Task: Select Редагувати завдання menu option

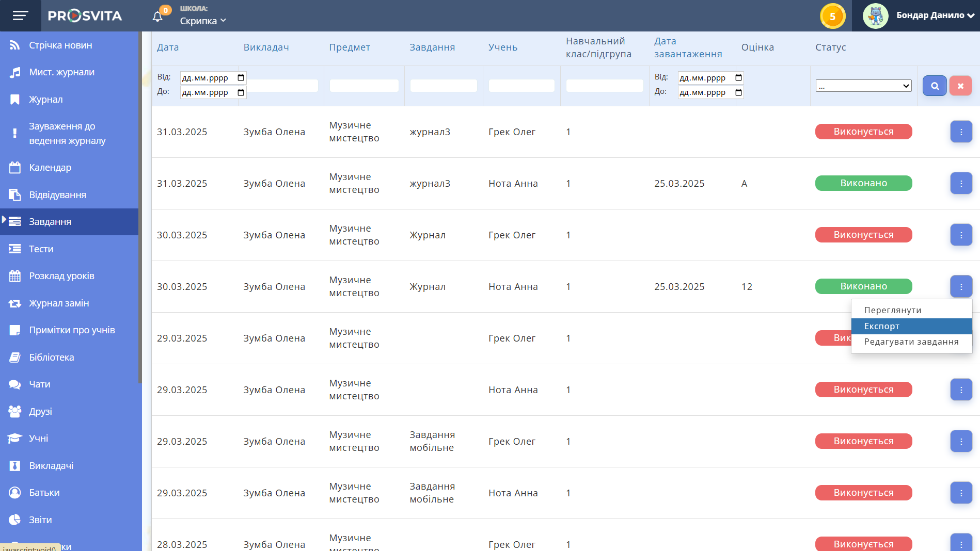Action: (x=911, y=342)
